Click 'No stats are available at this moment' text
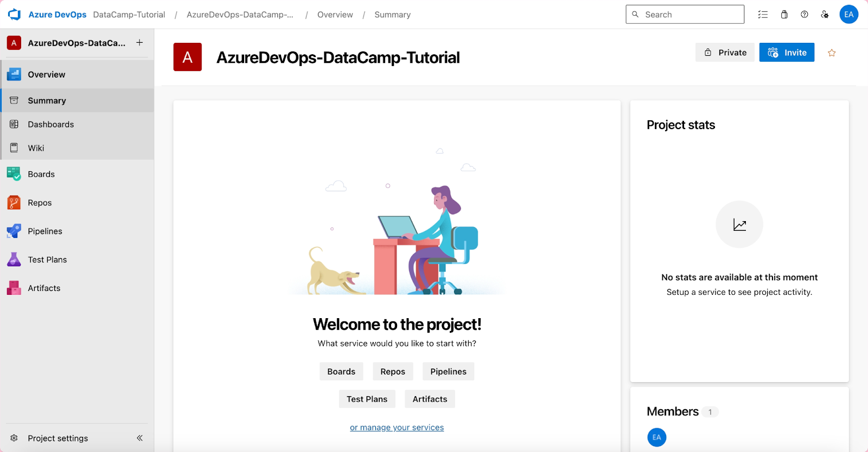The width and height of the screenshot is (868, 452). [x=739, y=277]
